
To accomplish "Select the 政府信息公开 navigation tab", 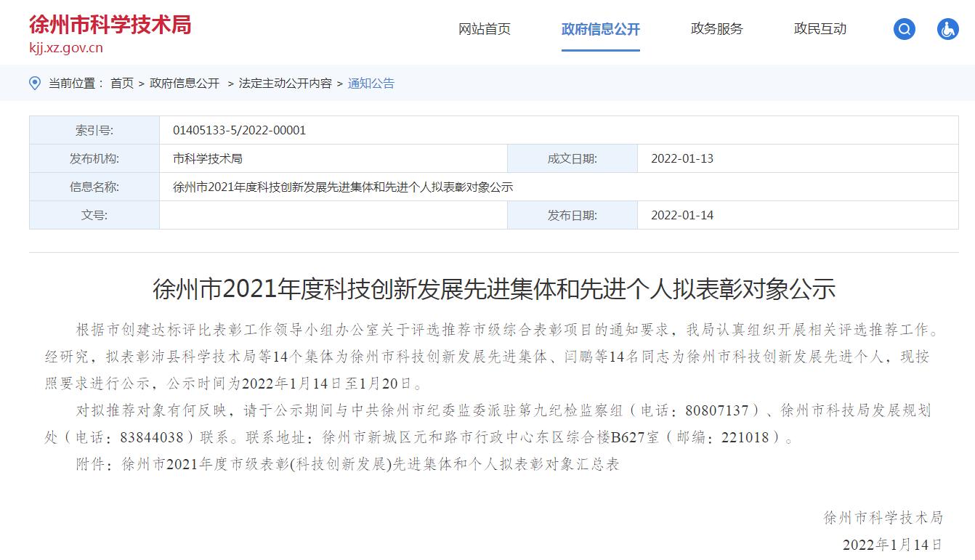I will tap(600, 29).
